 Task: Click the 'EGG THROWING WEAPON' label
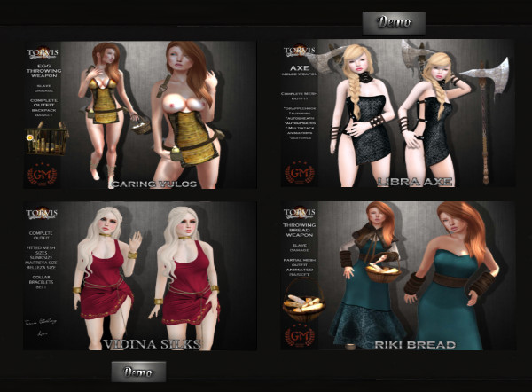[44, 71]
